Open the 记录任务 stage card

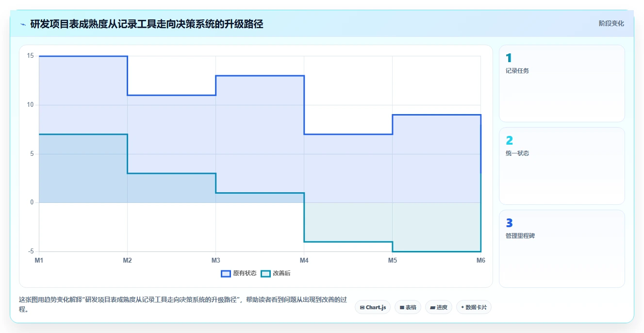(x=562, y=83)
